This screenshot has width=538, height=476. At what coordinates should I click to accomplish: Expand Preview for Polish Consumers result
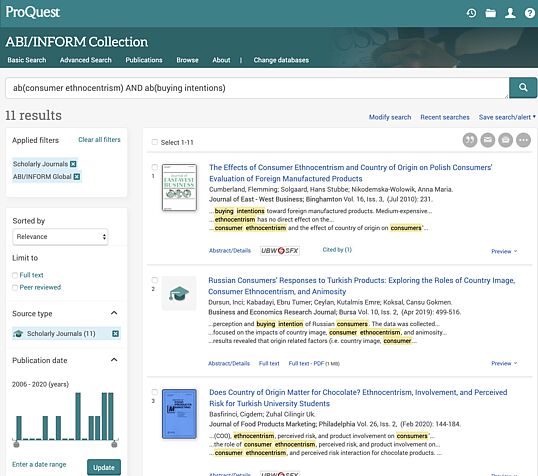504,251
